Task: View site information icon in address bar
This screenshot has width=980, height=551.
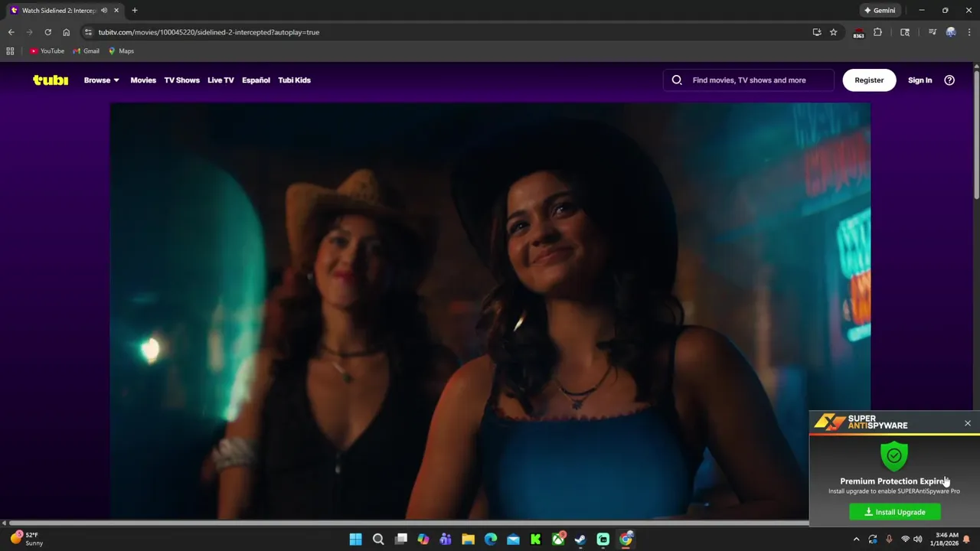Action: [x=88, y=32]
